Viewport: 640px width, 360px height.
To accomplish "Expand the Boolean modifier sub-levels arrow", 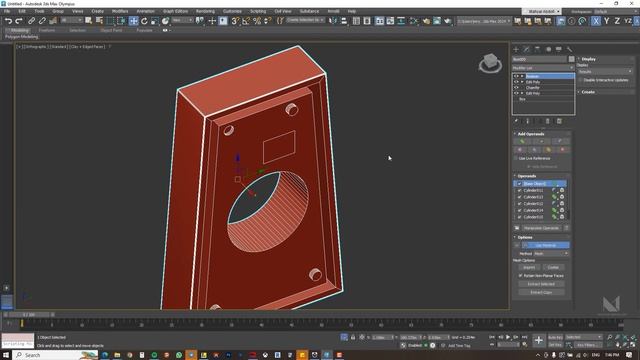I will tap(522, 76).
